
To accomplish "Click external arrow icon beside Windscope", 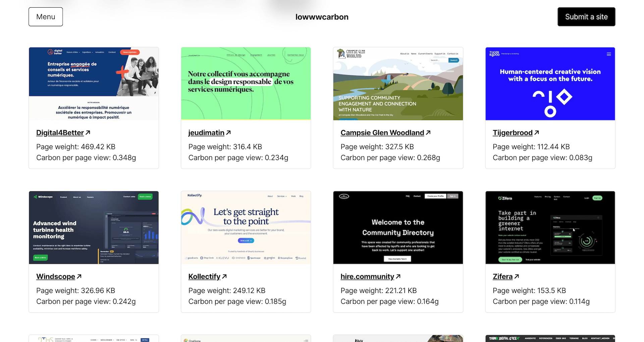I will [79, 276].
